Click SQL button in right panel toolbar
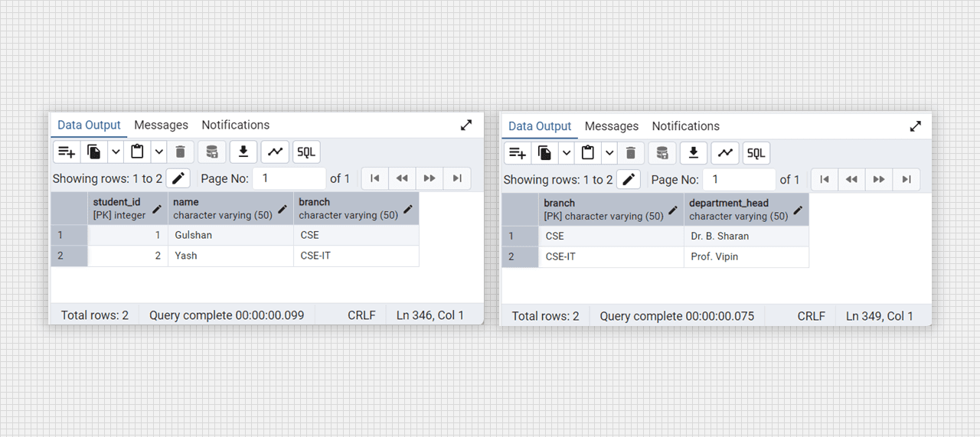The image size is (980, 437). coord(756,153)
